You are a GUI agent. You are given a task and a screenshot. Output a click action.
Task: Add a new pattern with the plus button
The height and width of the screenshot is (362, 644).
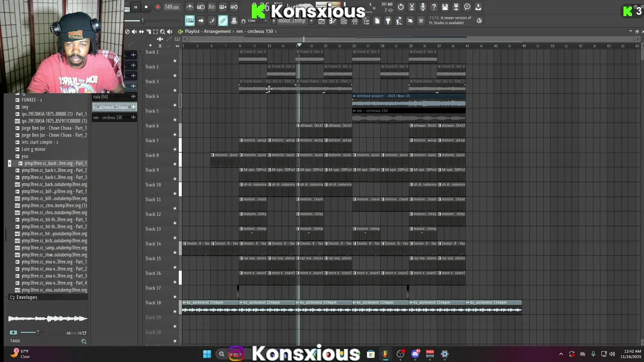point(311,21)
